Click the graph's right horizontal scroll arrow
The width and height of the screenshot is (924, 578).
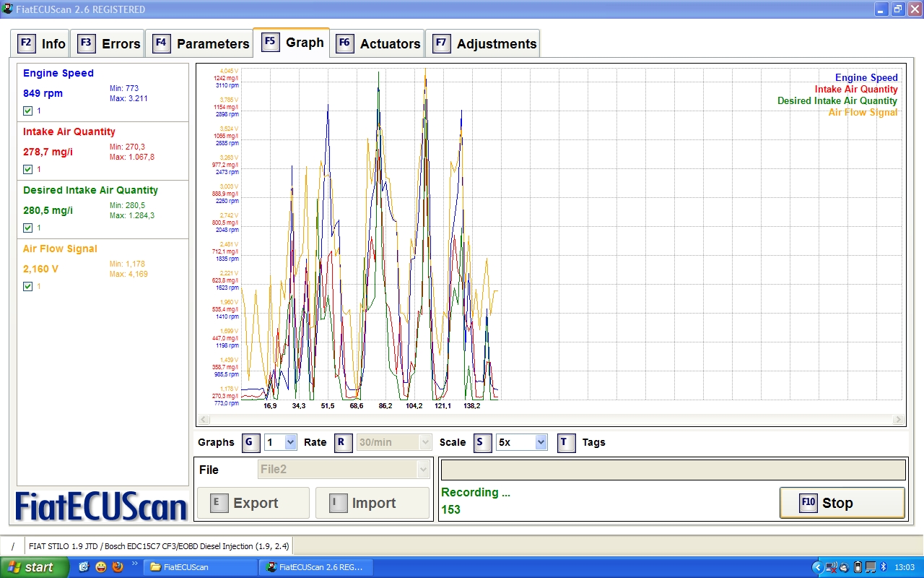coord(898,419)
